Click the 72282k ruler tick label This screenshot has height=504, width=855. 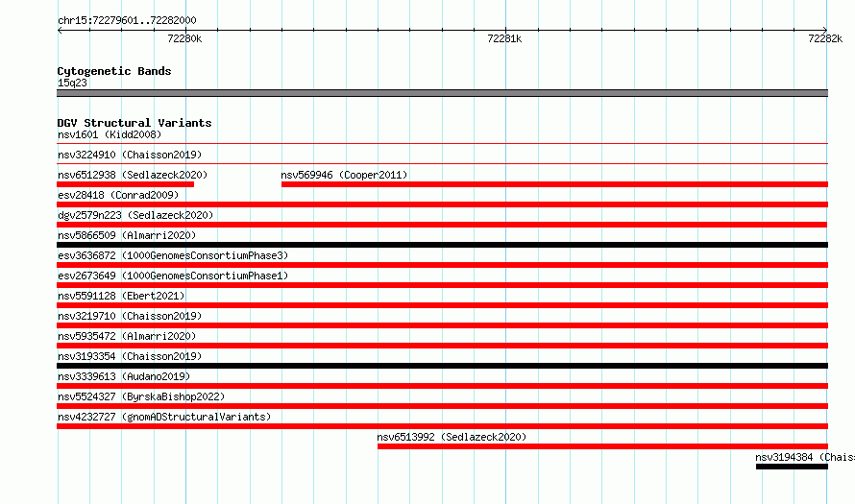825,38
